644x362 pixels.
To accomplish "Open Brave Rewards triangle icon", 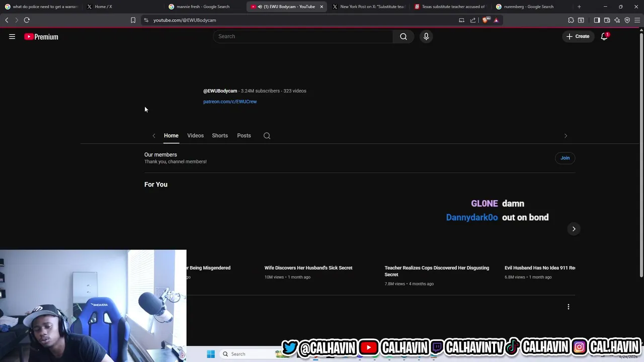I will (496, 20).
